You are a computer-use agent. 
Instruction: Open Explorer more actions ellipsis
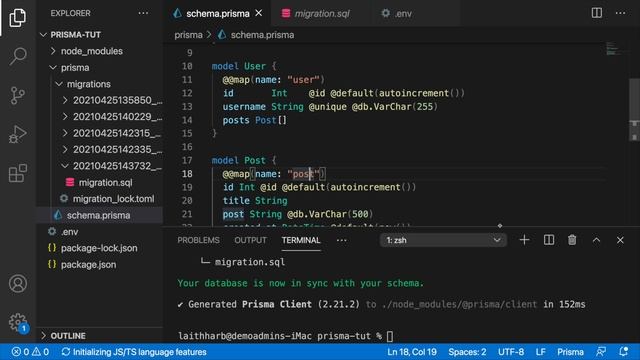[143, 13]
